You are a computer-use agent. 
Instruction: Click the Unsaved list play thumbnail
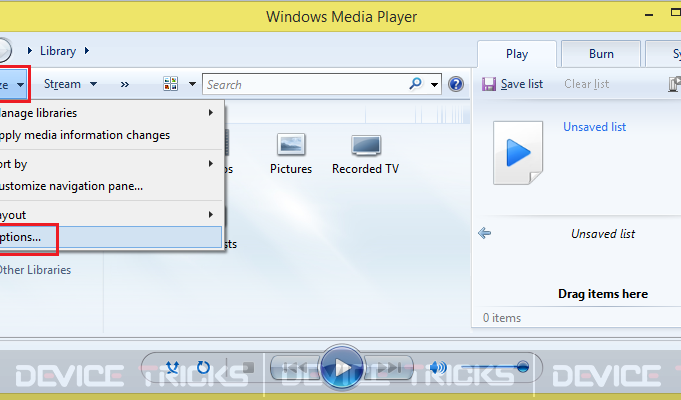pyautogui.click(x=518, y=153)
